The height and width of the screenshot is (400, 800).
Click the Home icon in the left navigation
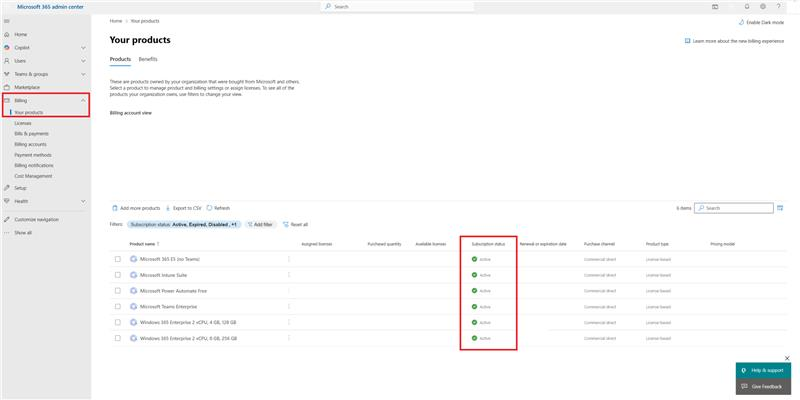tap(7, 34)
